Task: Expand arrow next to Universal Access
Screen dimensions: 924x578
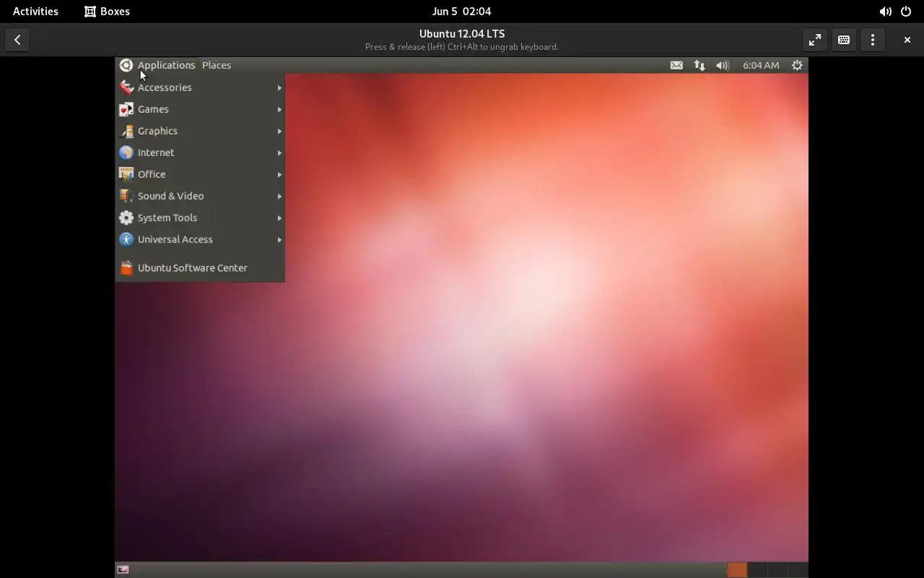Action: click(279, 239)
